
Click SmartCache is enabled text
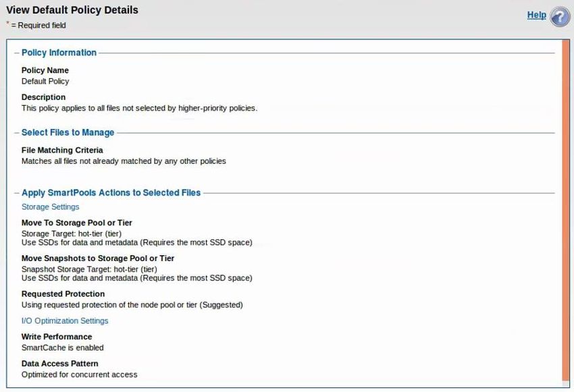click(x=63, y=347)
